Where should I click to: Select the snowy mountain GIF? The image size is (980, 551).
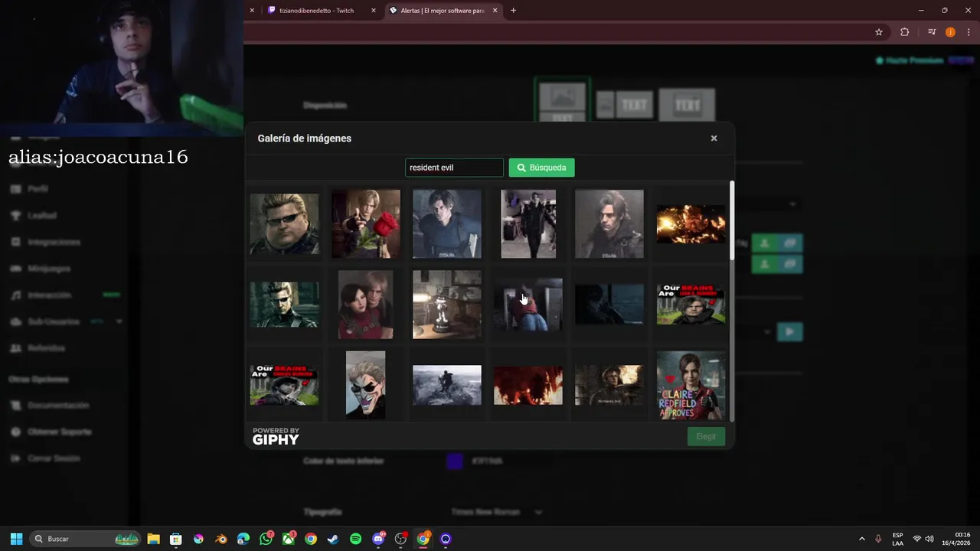446,385
